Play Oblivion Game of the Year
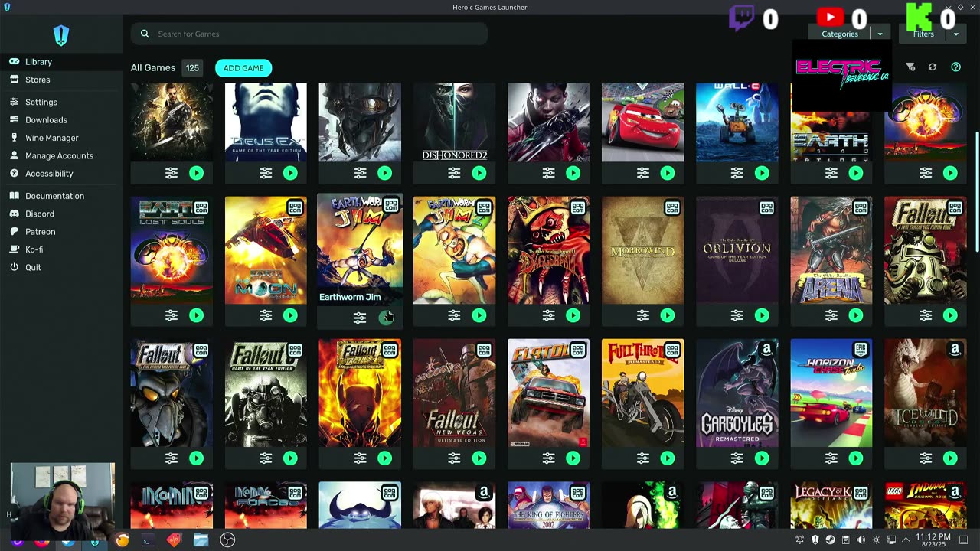The image size is (980, 551). 762,315
